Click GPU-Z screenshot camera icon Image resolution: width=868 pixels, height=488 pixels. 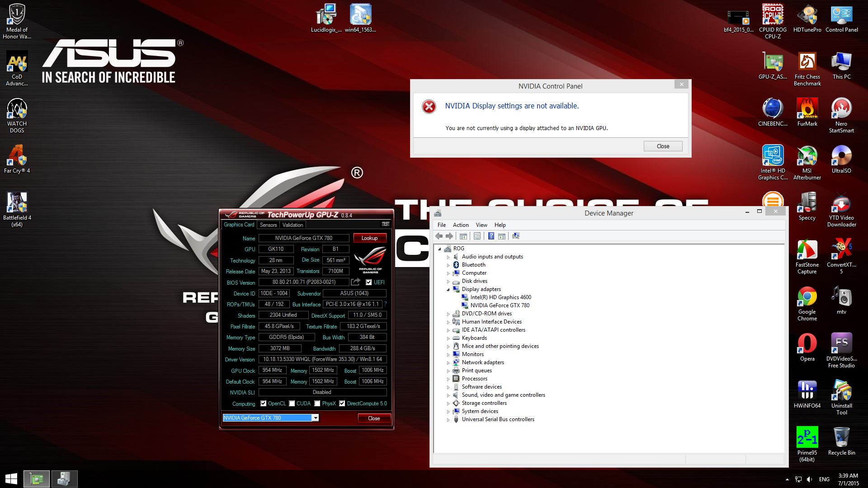pyautogui.click(x=386, y=224)
